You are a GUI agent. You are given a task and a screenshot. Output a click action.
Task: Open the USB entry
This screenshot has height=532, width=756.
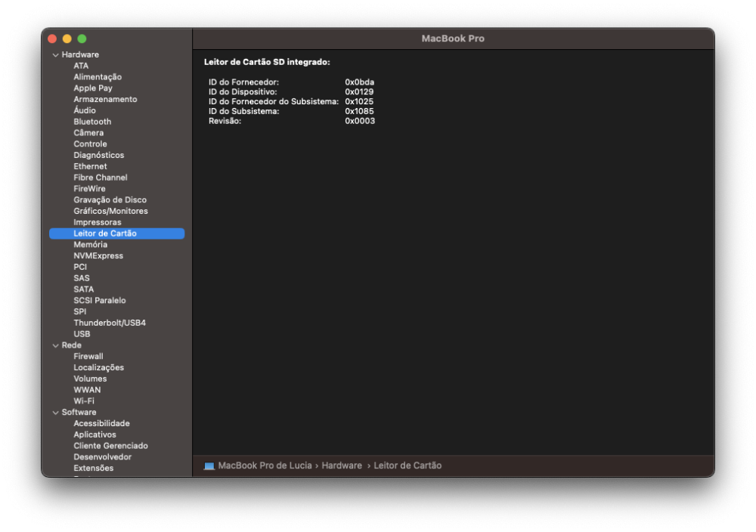pos(82,334)
